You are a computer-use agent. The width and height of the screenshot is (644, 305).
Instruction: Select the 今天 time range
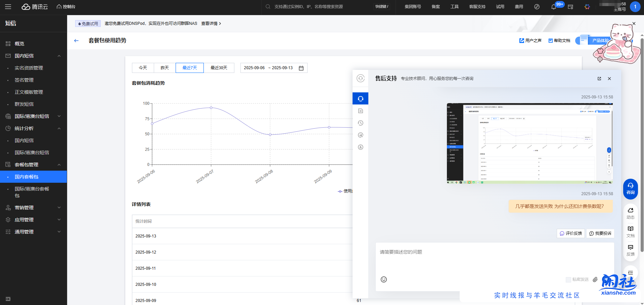pyautogui.click(x=143, y=68)
